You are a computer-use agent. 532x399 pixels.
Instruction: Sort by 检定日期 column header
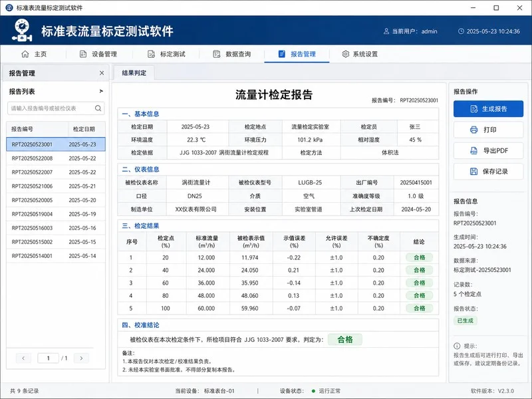tap(87, 129)
